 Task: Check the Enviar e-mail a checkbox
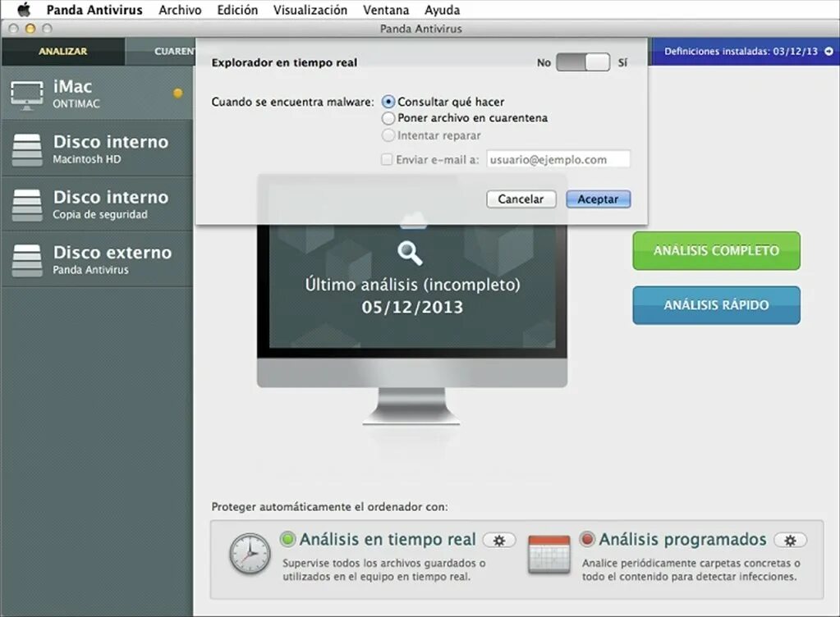coord(386,159)
